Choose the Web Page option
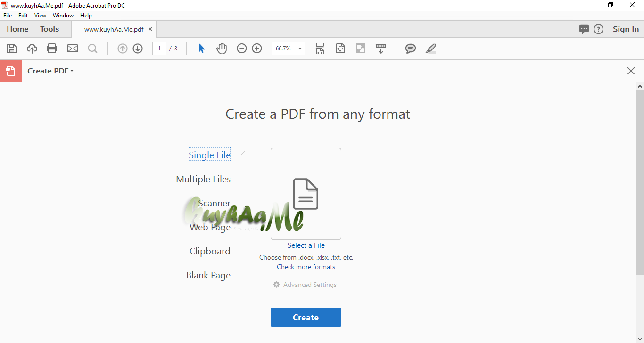Viewport: 644px width, 343px height. click(x=210, y=227)
